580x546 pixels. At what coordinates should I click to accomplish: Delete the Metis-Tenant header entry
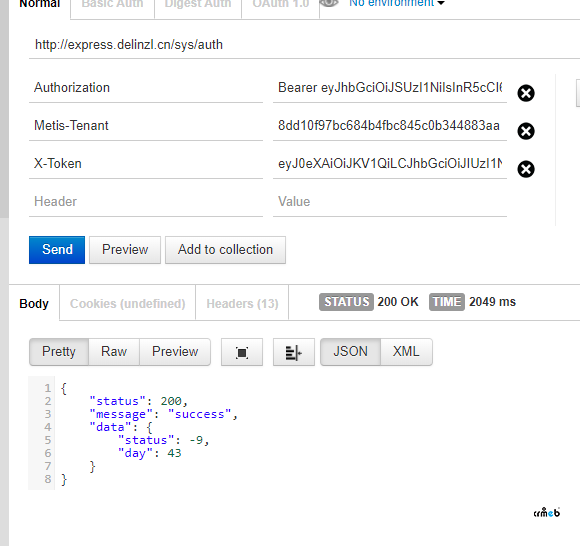pos(526,131)
